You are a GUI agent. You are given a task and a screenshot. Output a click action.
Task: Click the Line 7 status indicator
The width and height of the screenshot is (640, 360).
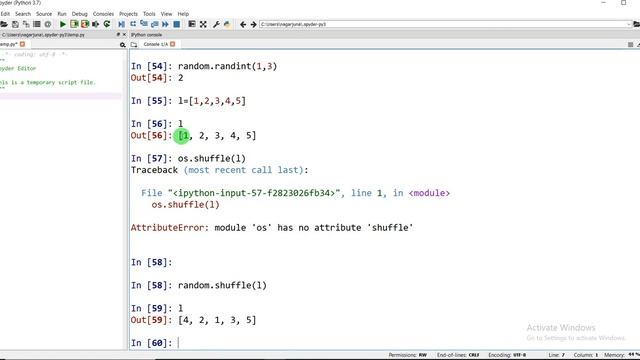tap(557, 355)
